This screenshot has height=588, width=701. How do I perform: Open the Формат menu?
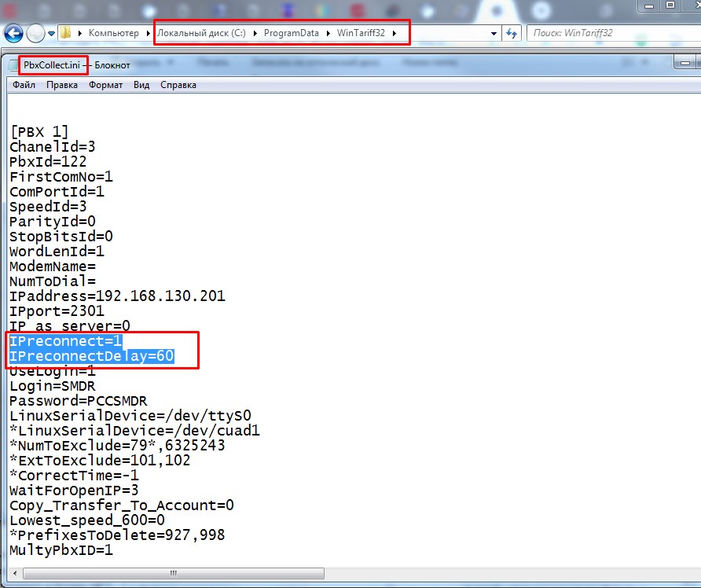pos(105,85)
